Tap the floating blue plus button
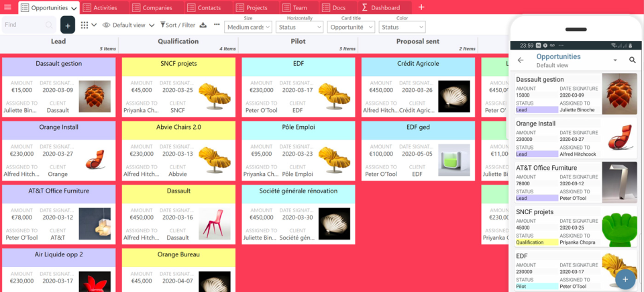The image size is (644, 292). click(x=625, y=279)
